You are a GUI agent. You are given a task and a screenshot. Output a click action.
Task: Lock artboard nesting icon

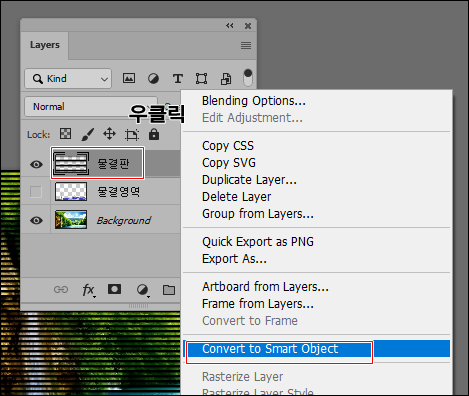(132, 135)
